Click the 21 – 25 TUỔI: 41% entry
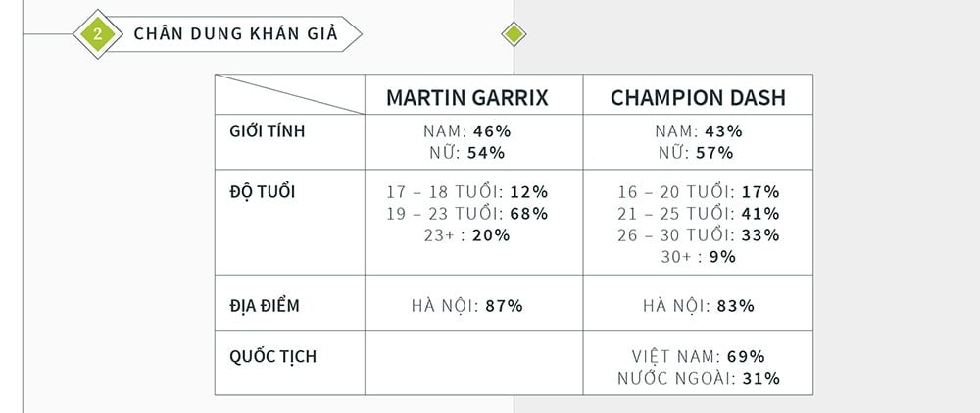This screenshot has width=980, height=413. (699, 214)
